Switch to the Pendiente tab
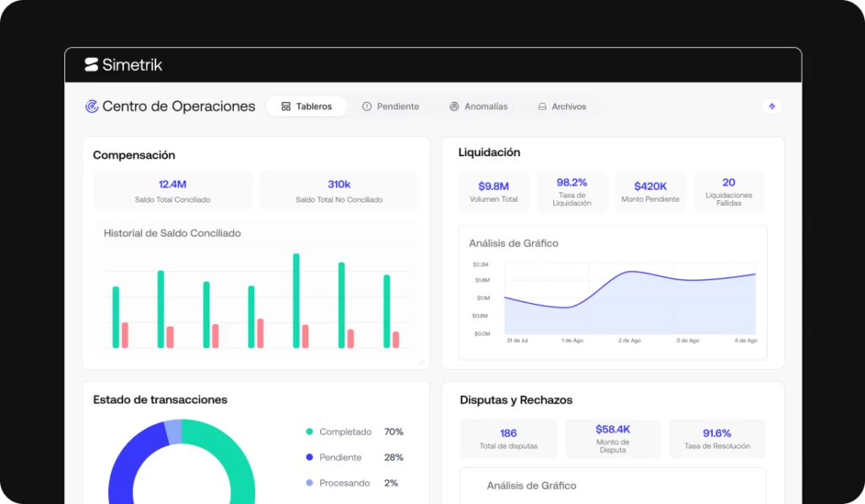The height and width of the screenshot is (504, 865). (x=390, y=106)
